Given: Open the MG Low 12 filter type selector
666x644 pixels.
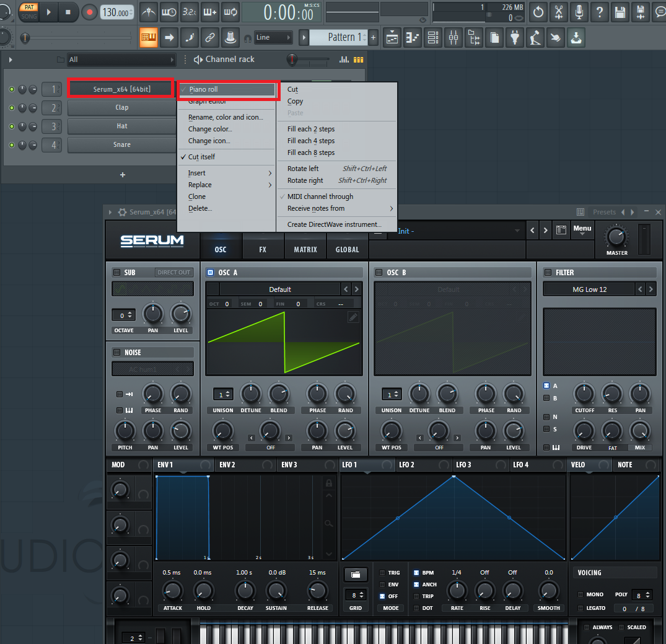Looking at the screenshot, I should point(590,289).
